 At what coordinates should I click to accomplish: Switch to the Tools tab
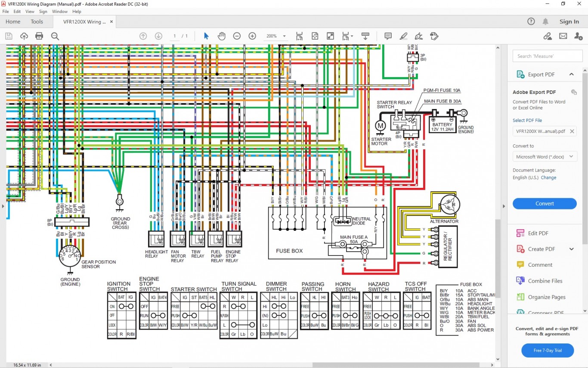point(37,22)
